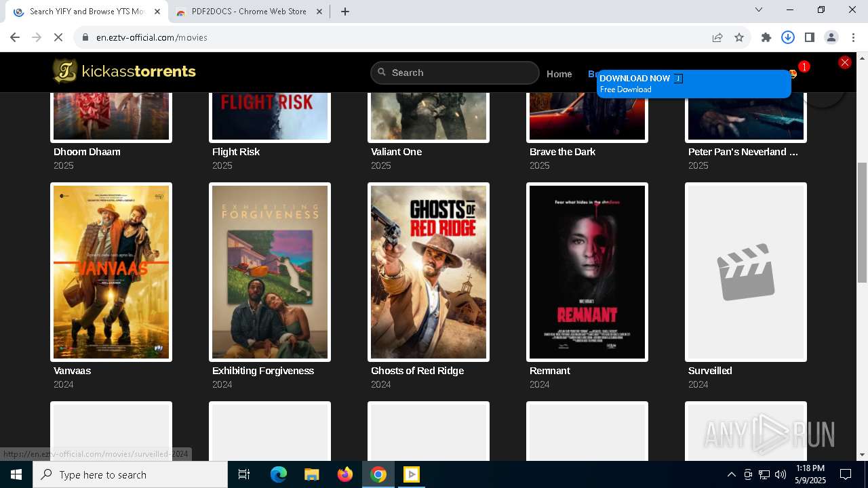The width and height of the screenshot is (868, 488).
Task: Switch to PDF2DOCS Chrome Web Store tab
Action: pos(249,12)
